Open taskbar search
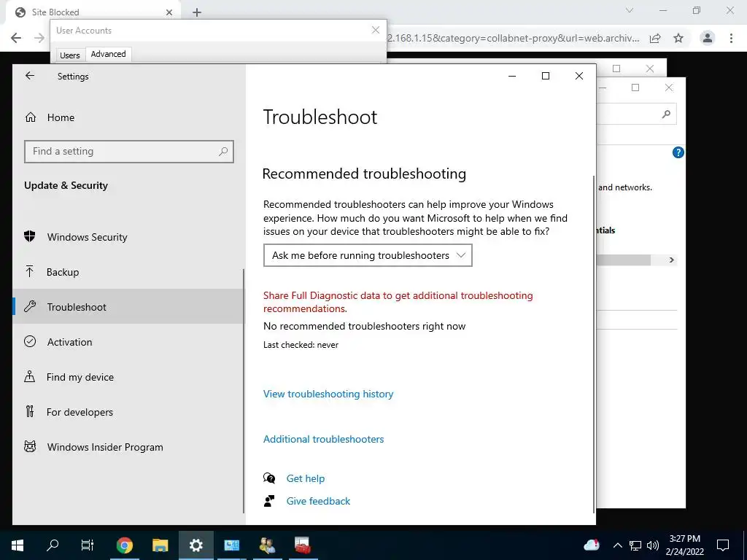The width and height of the screenshot is (747, 560). [x=53, y=545]
